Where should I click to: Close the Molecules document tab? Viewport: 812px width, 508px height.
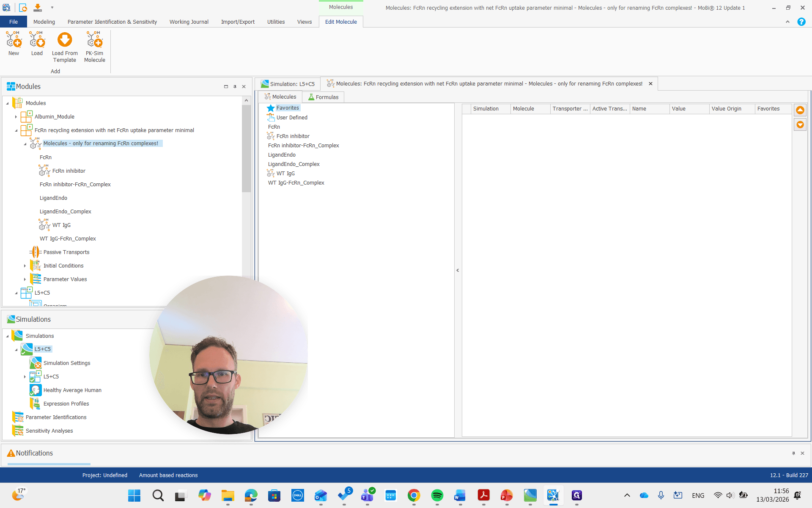[x=650, y=84]
